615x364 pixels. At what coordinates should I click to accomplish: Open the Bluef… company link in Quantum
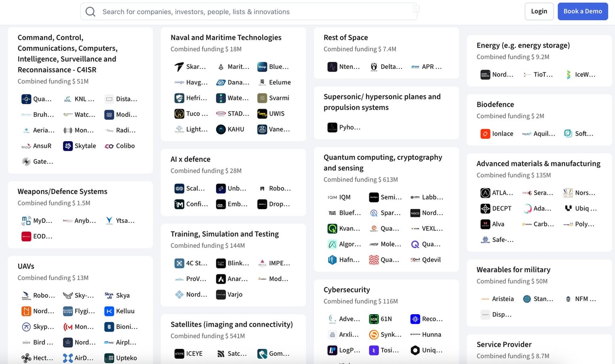350,213
